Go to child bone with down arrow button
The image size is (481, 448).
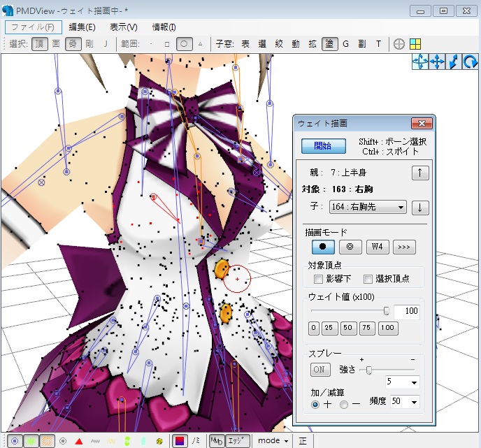tap(420, 208)
